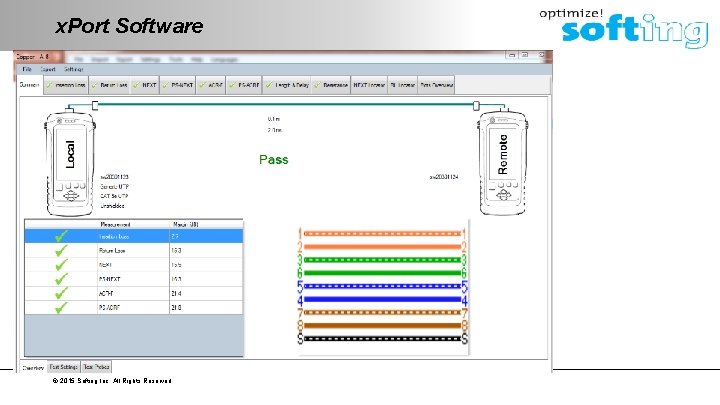Image resolution: width=720 pixels, height=405 pixels.
Task: Click the solid green wire for pin 6
Action: click(x=382, y=273)
